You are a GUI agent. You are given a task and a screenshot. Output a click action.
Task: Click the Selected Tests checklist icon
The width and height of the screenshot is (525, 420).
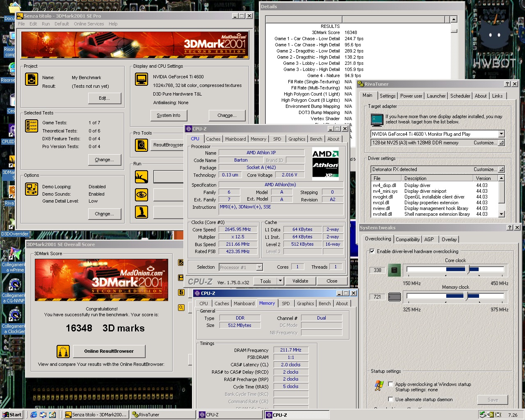pos(32,126)
